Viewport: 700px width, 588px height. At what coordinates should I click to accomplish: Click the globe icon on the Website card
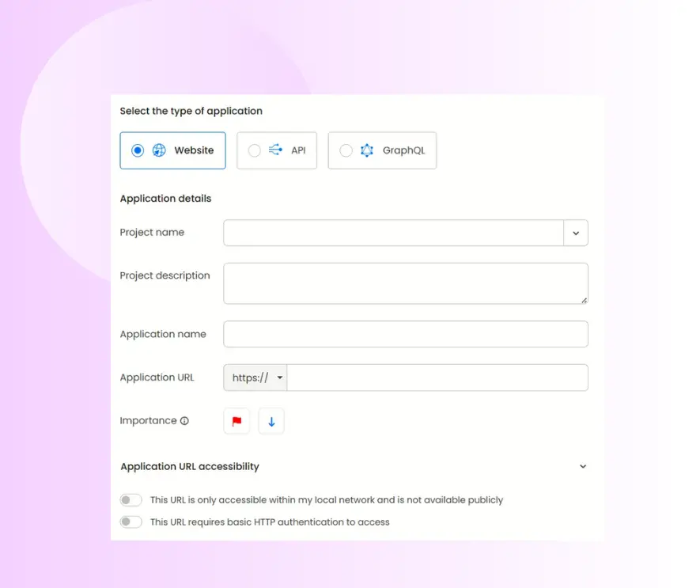coord(159,150)
